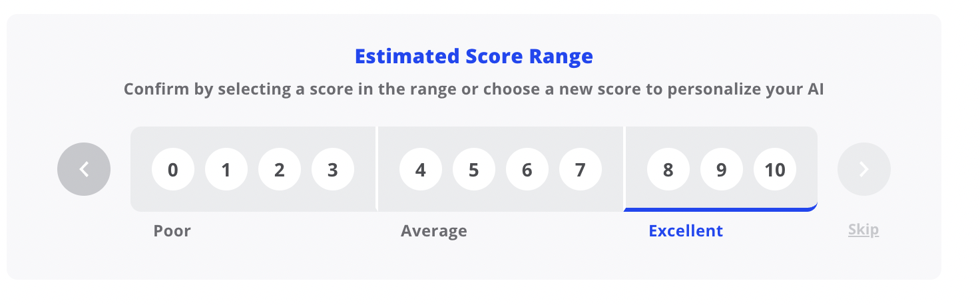Click the blue Excellent label
Image resolution: width=980 pixels, height=305 pixels.
(686, 231)
